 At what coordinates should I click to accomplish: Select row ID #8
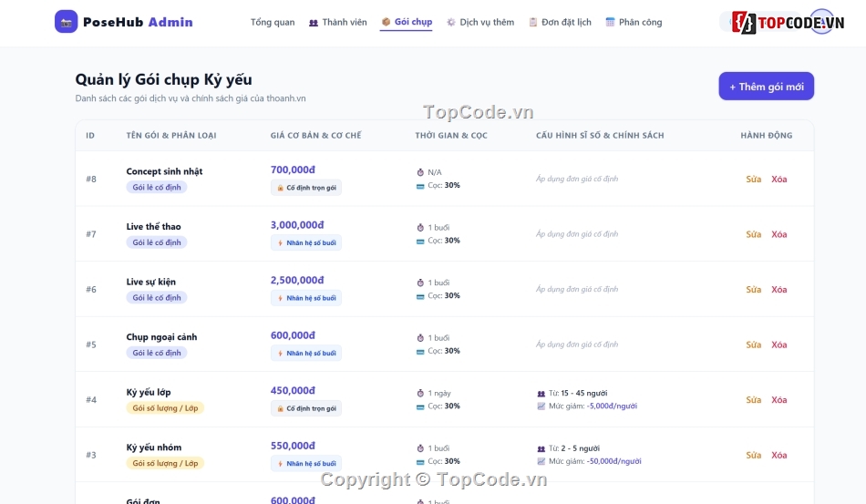pyautogui.click(x=91, y=179)
